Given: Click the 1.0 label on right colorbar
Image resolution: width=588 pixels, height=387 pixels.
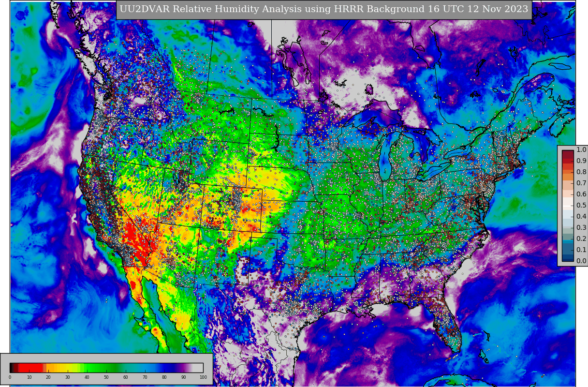Looking at the screenshot, I should click(581, 150).
